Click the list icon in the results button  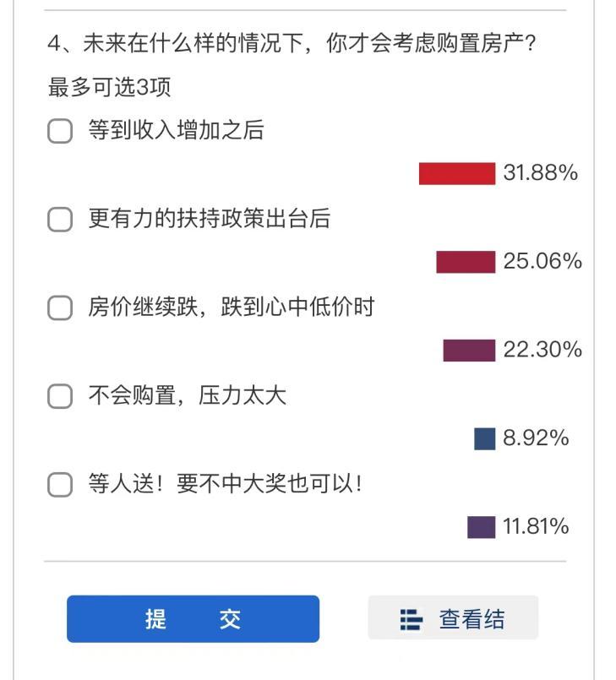[x=411, y=619]
